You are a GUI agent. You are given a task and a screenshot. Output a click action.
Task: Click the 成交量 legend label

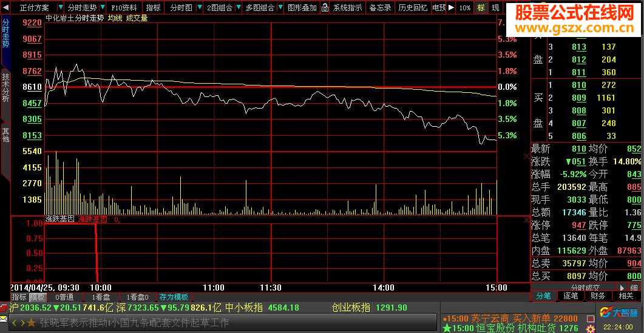[x=137, y=18]
